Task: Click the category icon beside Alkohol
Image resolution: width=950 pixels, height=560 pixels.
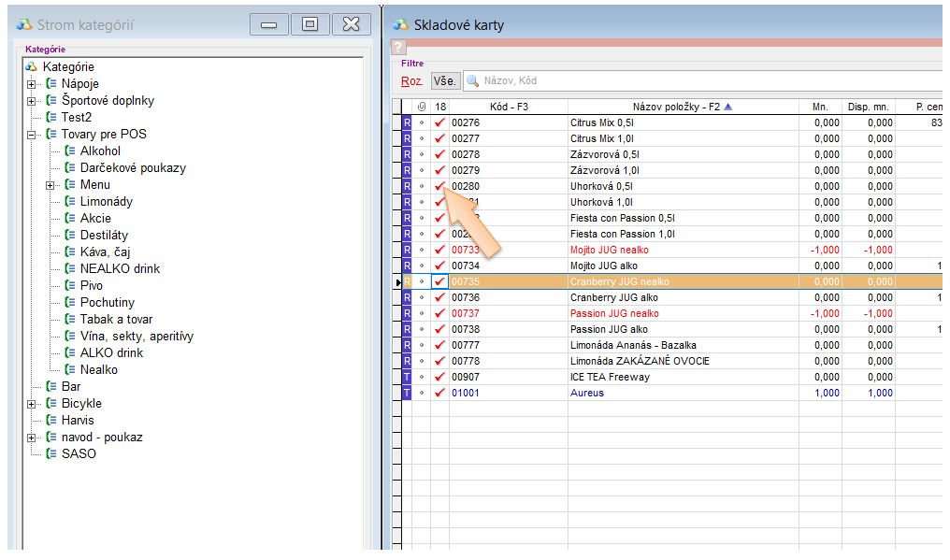Action: coord(70,151)
